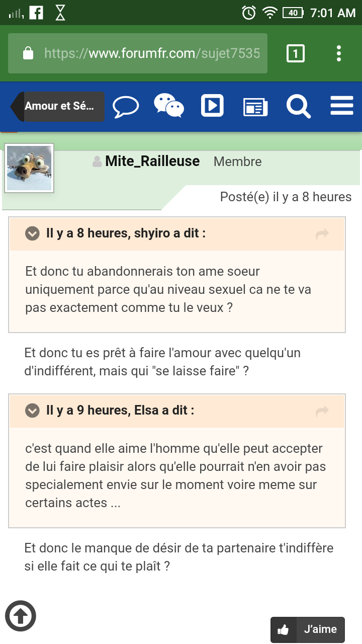Tap the search magnifier icon

299,107
